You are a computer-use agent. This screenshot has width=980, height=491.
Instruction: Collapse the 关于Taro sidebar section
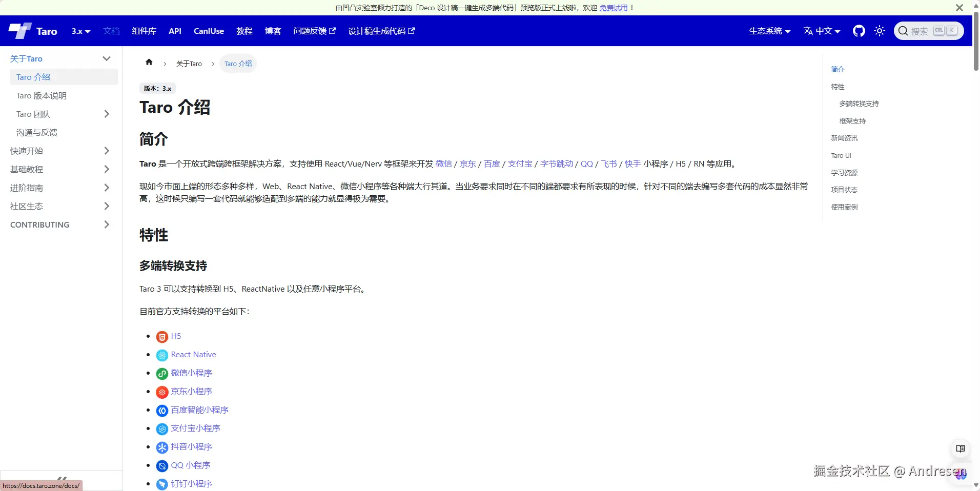pyautogui.click(x=107, y=58)
